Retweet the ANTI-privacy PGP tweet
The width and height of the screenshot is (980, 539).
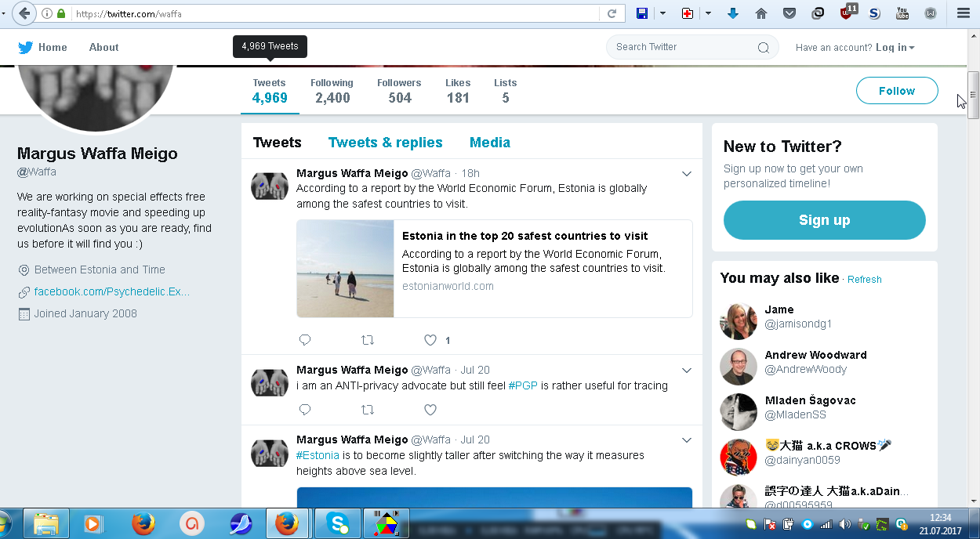click(367, 410)
